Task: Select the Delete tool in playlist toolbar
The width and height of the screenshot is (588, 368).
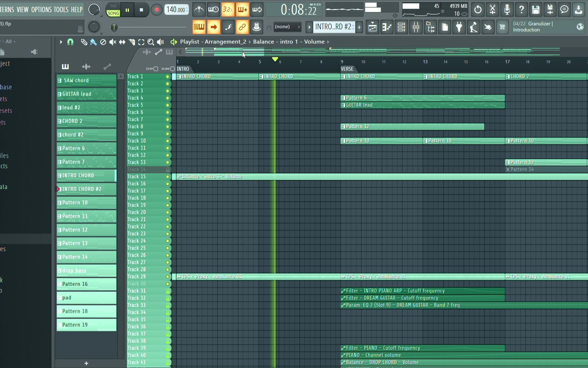Action: pos(103,42)
